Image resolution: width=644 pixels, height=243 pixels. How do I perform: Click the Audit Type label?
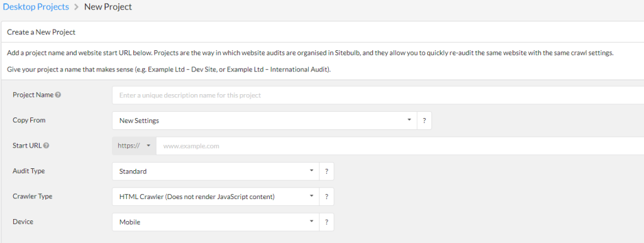coord(29,171)
